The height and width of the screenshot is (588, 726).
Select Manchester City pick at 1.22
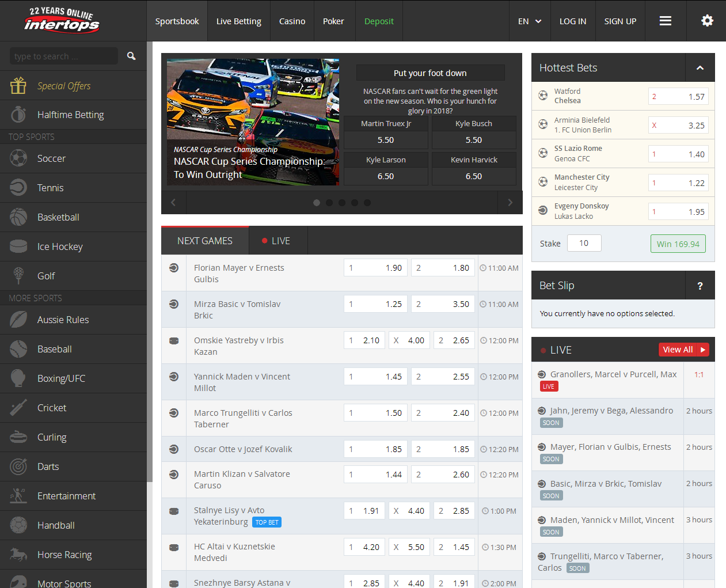point(678,183)
